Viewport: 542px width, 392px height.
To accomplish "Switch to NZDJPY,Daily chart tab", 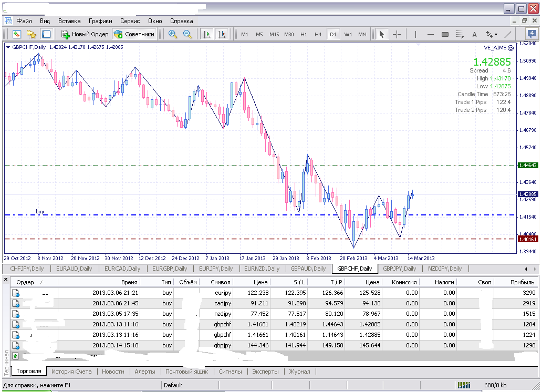I will pos(445,269).
